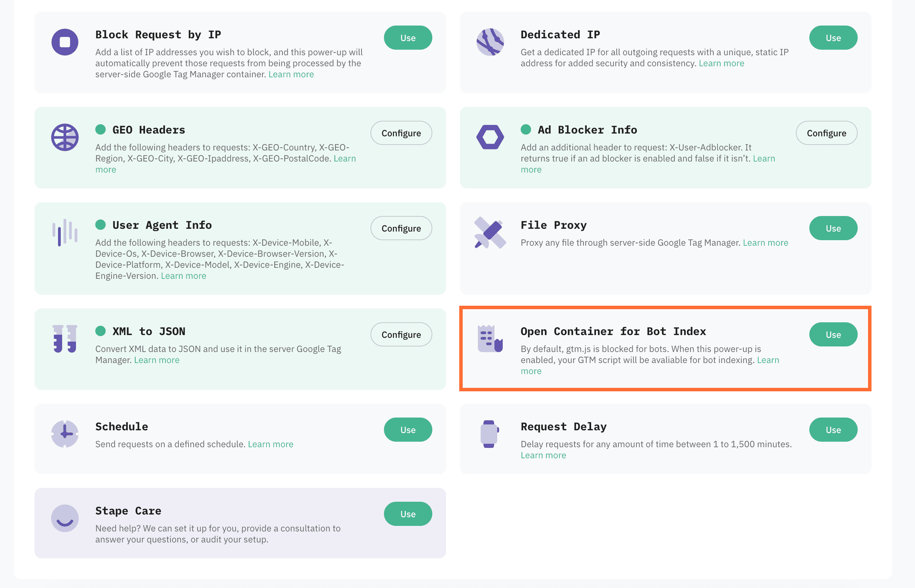Toggle the XML to JSON status indicator
This screenshot has height=588, width=915.
point(100,331)
